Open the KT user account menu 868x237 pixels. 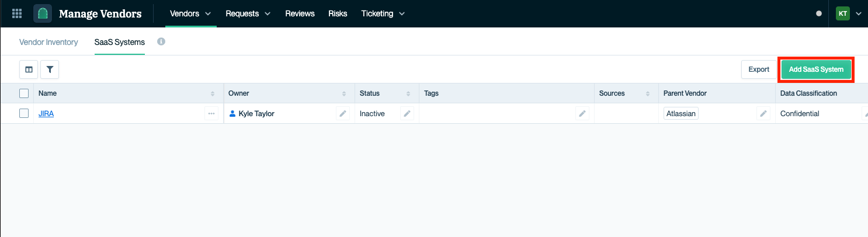pyautogui.click(x=849, y=13)
